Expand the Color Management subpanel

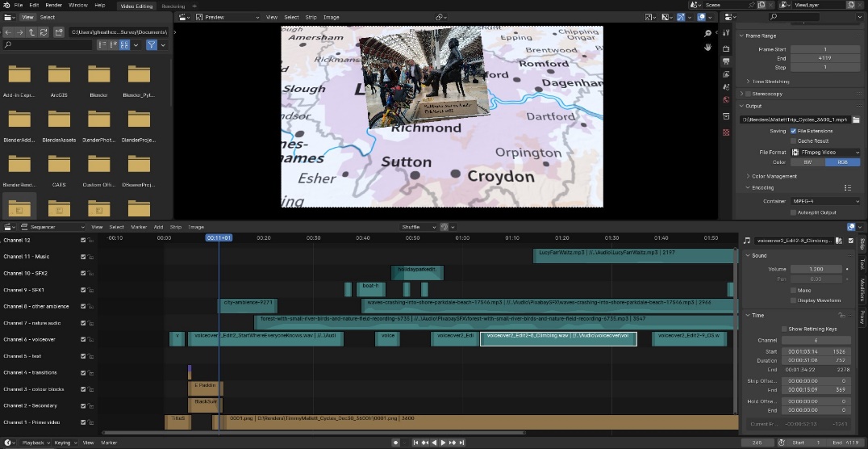pyautogui.click(x=749, y=176)
